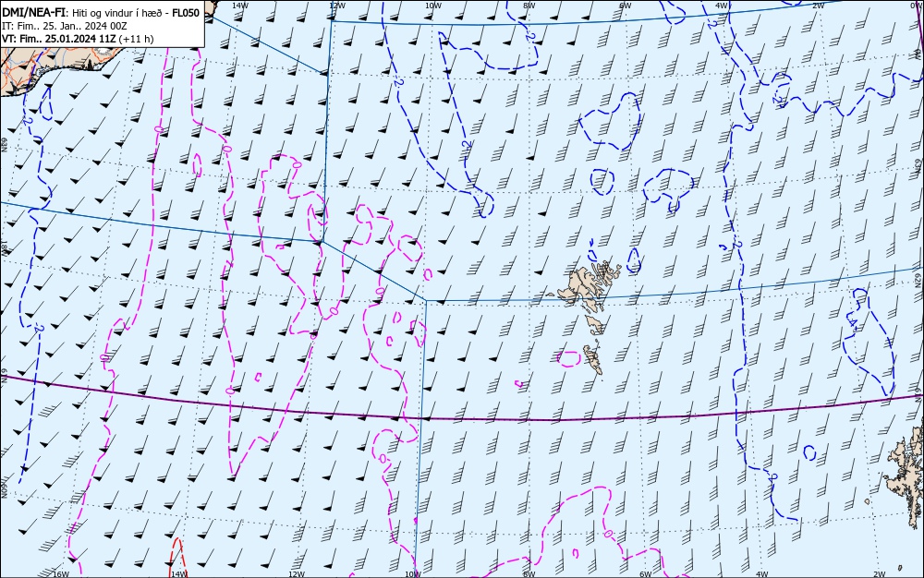
Task: Click the 63N latitude label on left edge
Action: coord(4,145)
